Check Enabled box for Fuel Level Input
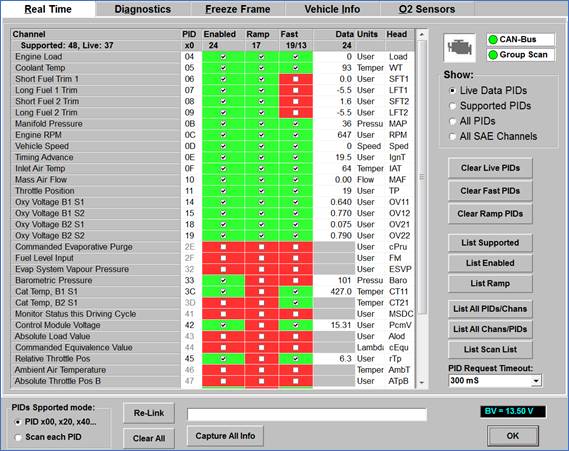This screenshot has height=451, width=569. pyautogui.click(x=223, y=258)
